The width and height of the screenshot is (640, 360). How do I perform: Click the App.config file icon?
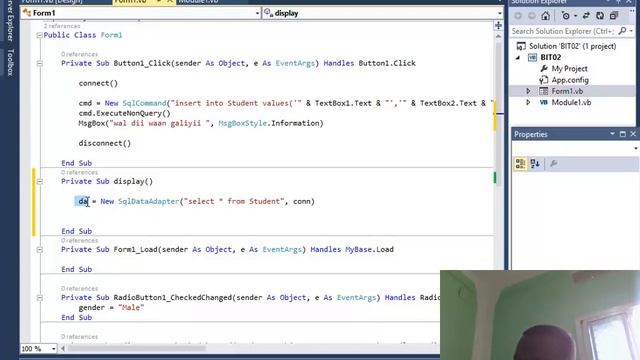(544, 80)
